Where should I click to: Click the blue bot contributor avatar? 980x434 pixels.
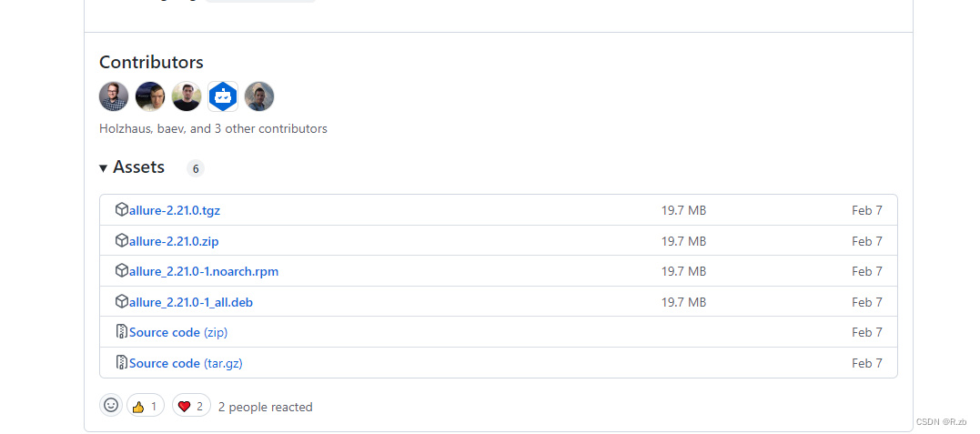[223, 96]
